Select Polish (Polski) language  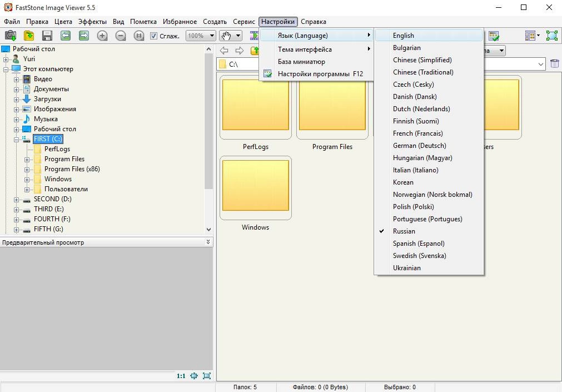[x=429, y=207]
